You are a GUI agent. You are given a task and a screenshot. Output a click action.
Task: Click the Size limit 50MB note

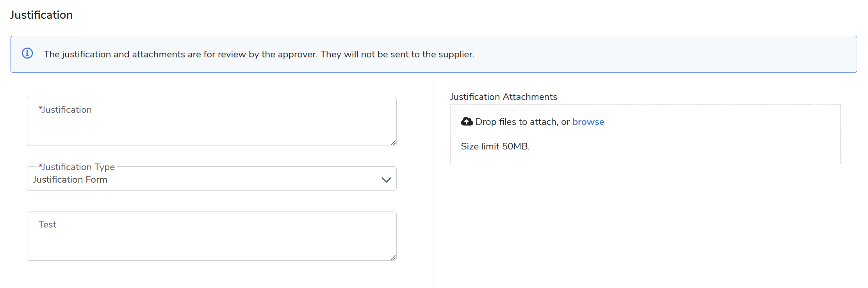click(495, 146)
